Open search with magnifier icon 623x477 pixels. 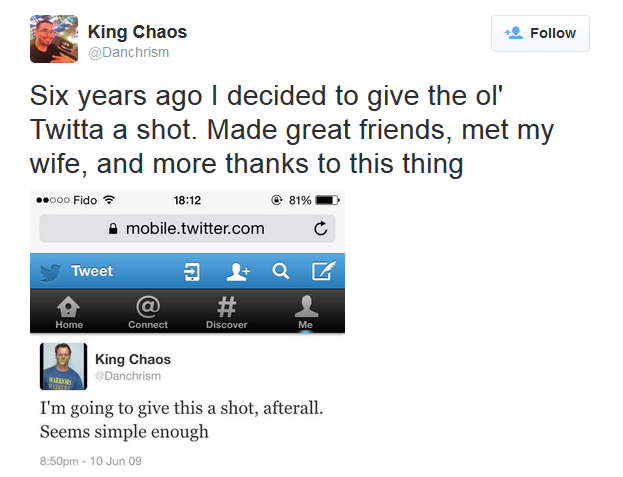280,271
